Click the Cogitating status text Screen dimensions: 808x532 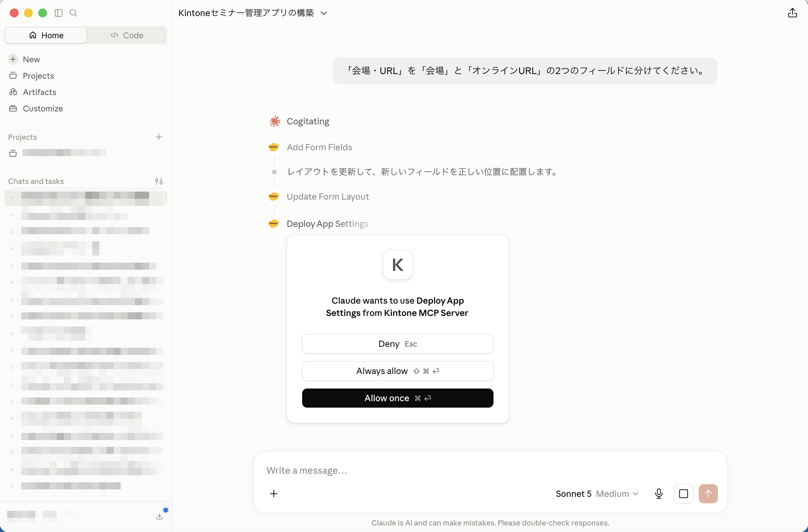click(x=308, y=121)
